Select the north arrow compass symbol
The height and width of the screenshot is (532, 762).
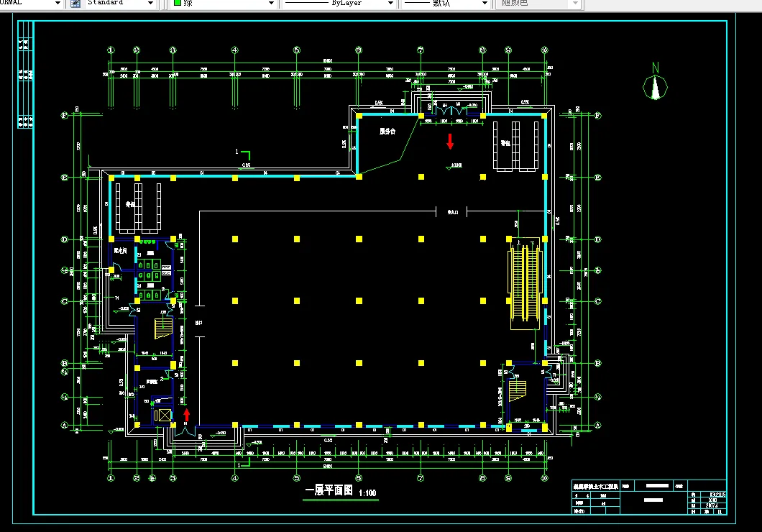point(655,88)
